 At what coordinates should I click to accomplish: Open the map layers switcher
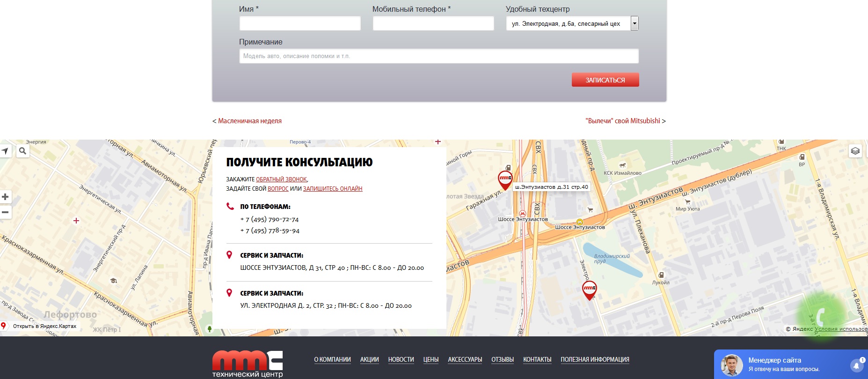pos(855,151)
